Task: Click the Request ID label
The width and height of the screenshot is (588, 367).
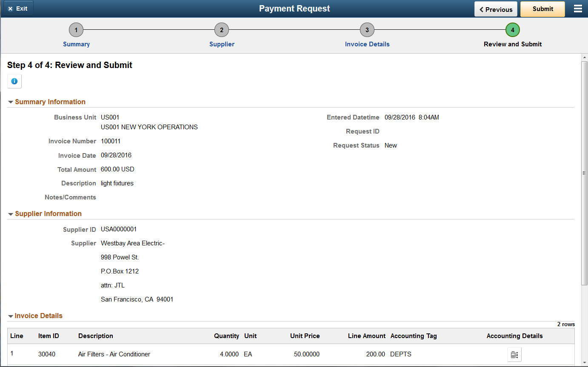Action: pos(363,131)
